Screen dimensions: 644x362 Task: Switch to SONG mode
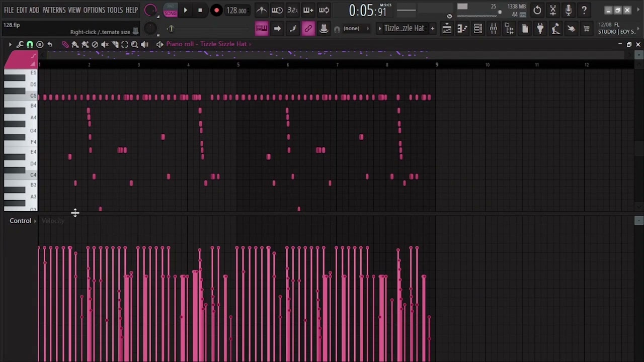(170, 14)
